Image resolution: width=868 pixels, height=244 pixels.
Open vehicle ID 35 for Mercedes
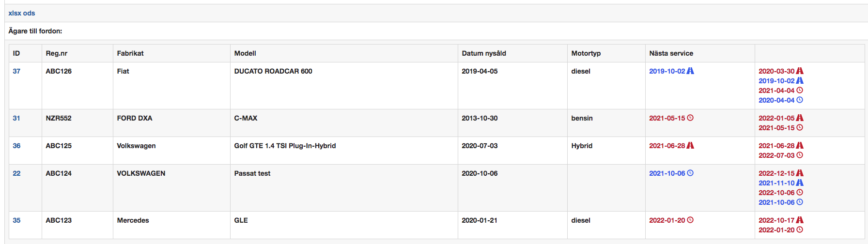16,220
